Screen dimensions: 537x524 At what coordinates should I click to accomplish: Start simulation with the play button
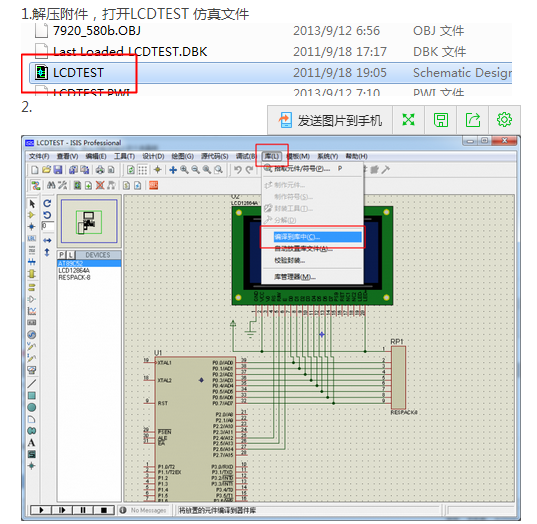click(41, 510)
